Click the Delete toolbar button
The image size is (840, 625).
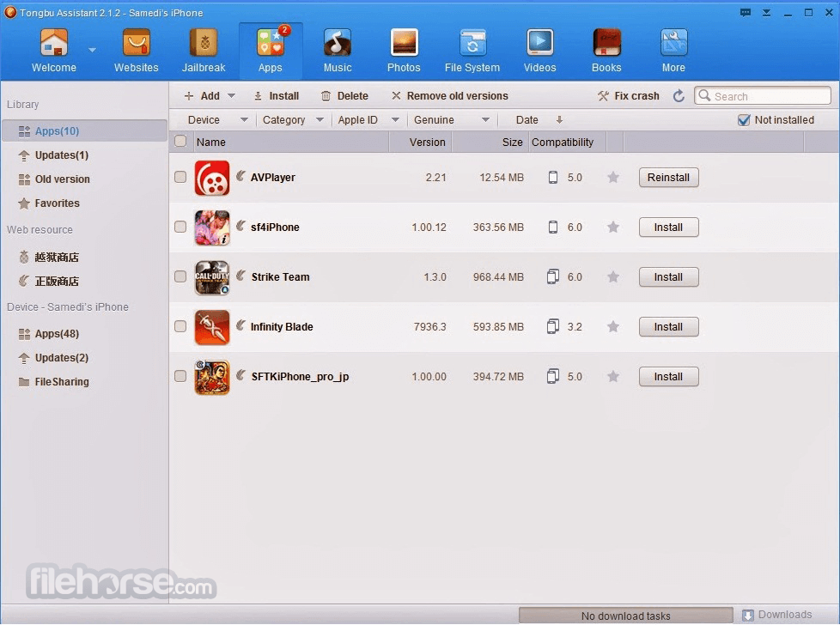(344, 96)
